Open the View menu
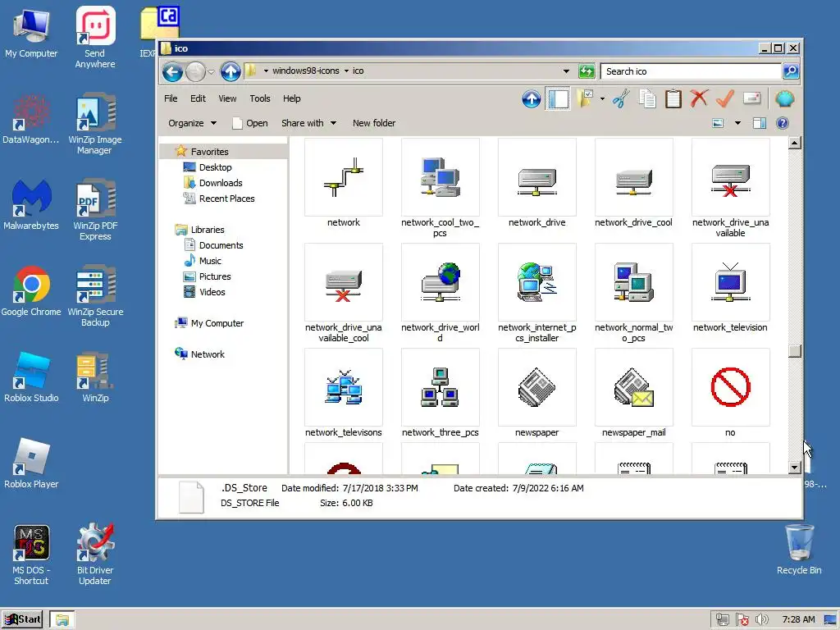This screenshot has width=840, height=630. 227,98
